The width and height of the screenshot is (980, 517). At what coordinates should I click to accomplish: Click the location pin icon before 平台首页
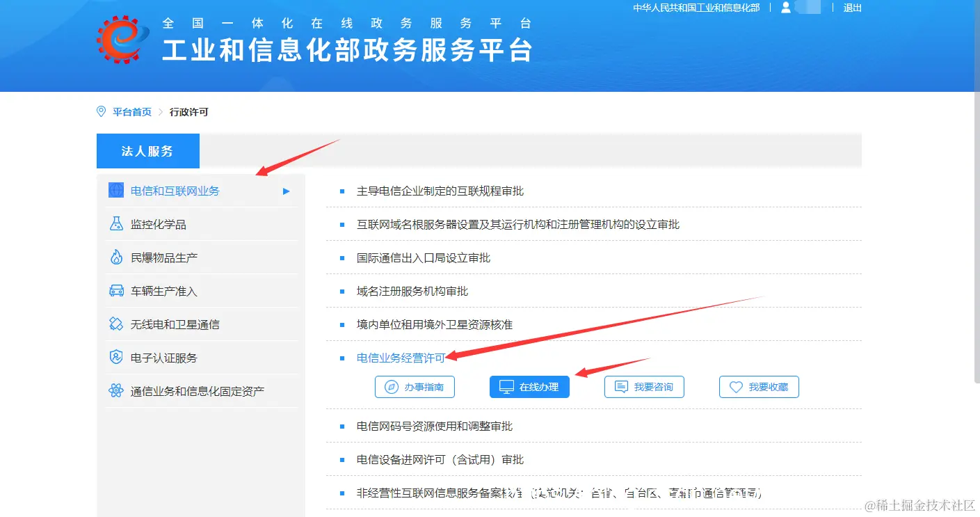pyautogui.click(x=102, y=111)
